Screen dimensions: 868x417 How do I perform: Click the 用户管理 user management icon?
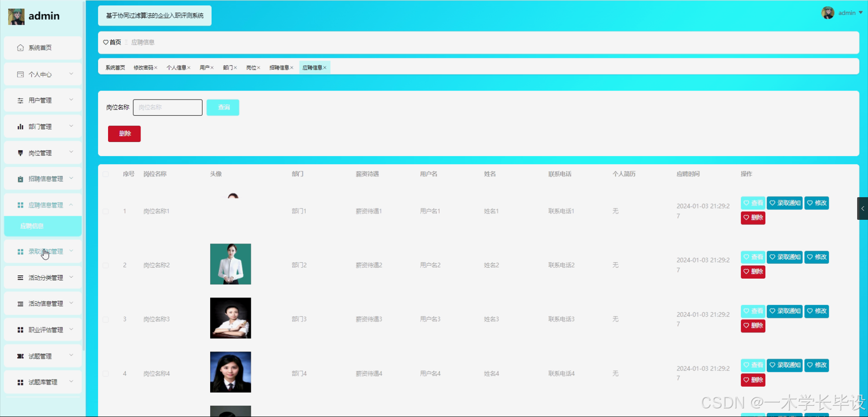[20, 100]
